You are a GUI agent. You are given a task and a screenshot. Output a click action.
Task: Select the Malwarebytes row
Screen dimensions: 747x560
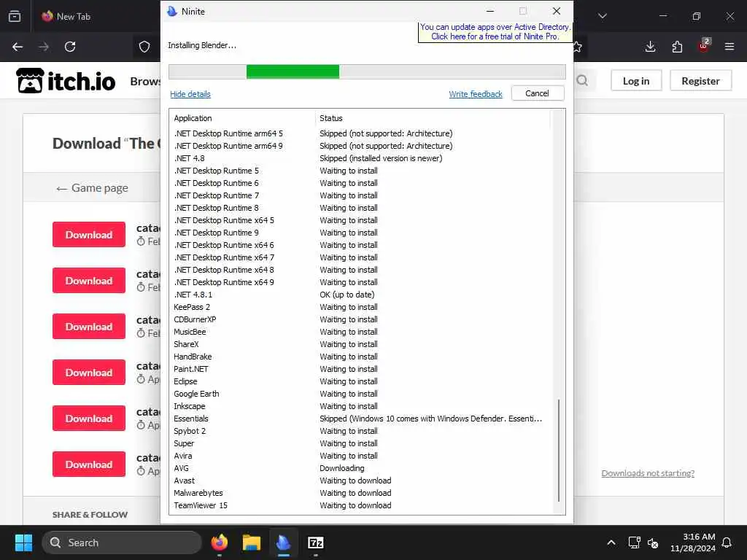click(x=362, y=493)
